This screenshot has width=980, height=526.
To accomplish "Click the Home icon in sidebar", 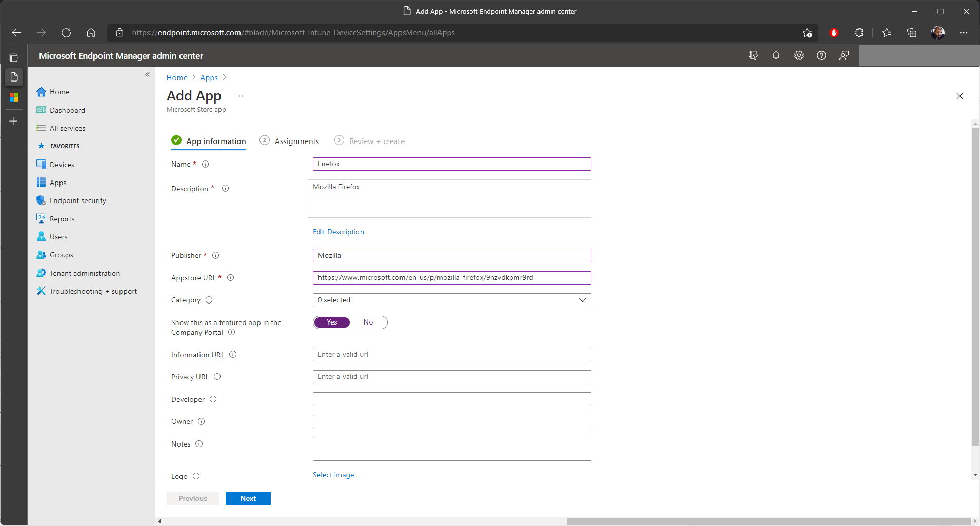I will click(x=42, y=92).
